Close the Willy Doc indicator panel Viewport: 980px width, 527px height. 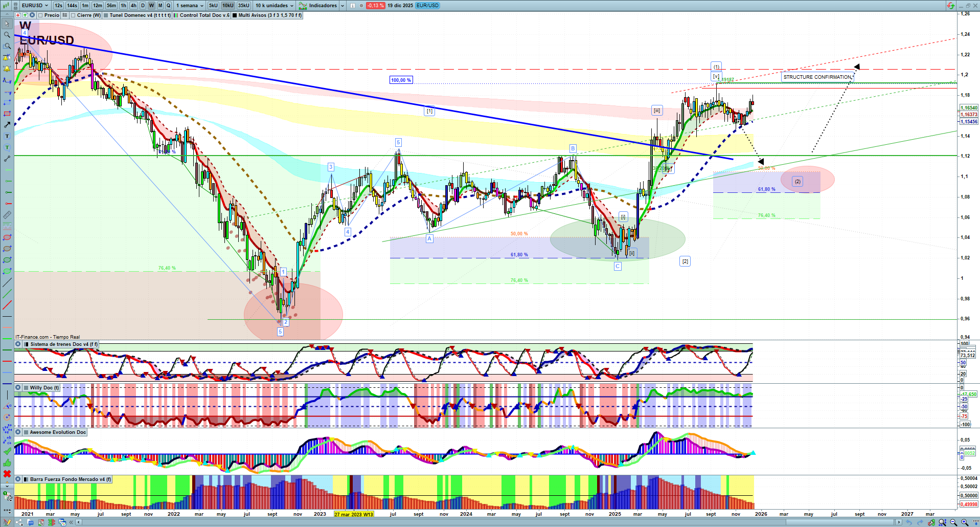[x=18, y=388]
